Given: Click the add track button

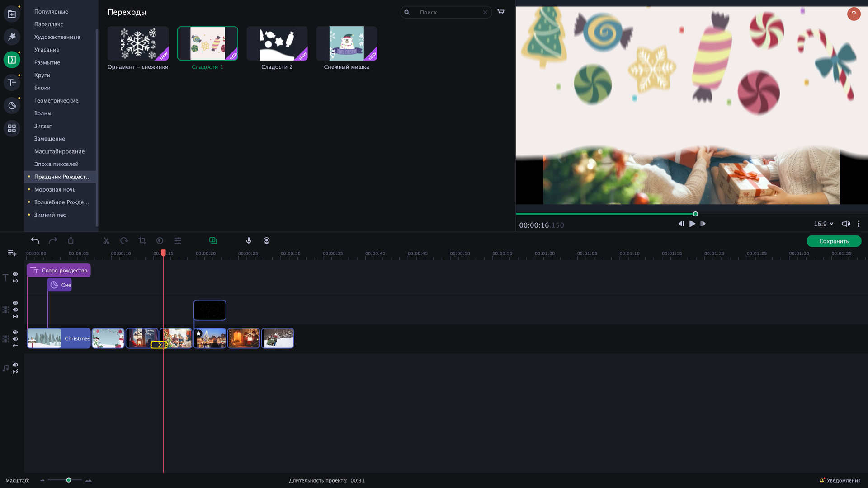Looking at the screenshot, I should [x=12, y=253].
